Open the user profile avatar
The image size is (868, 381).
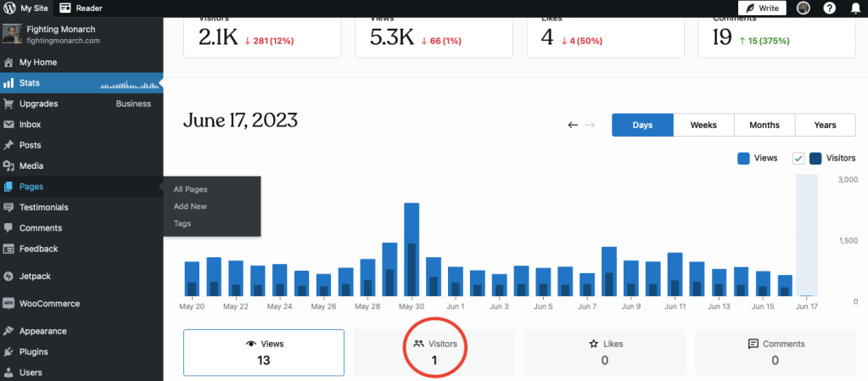(803, 8)
